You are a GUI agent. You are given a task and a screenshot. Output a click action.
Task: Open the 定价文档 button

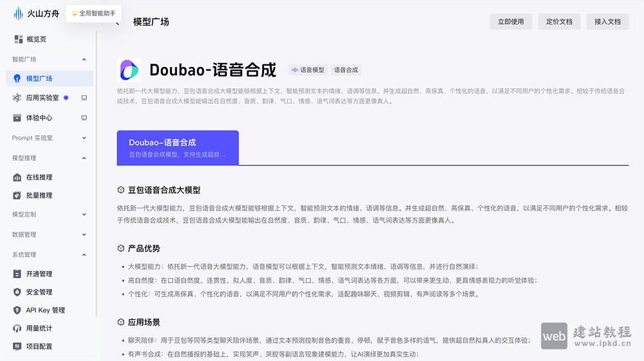(x=559, y=22)
